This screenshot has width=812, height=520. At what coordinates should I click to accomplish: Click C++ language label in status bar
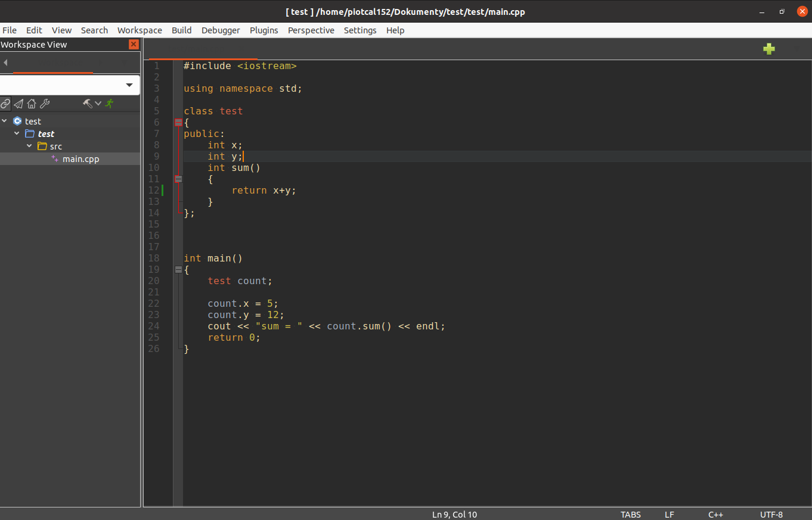click(715, 515)
